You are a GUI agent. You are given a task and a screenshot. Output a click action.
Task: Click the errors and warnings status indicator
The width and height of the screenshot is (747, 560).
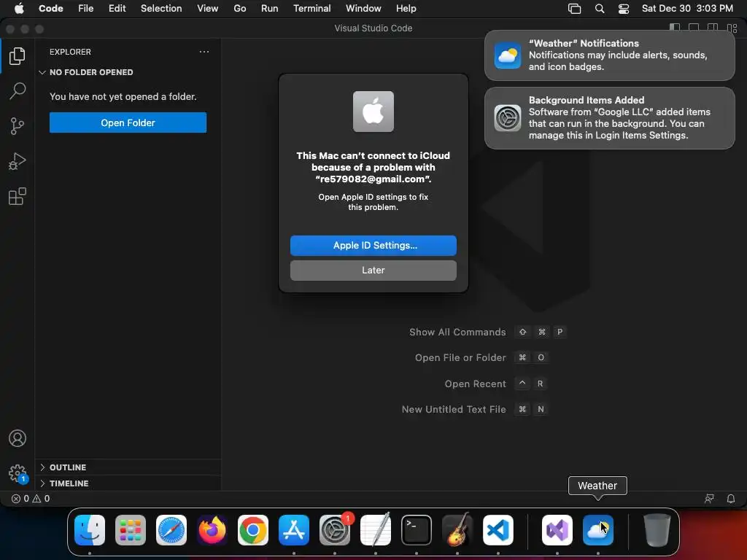(x=31, y=499)
